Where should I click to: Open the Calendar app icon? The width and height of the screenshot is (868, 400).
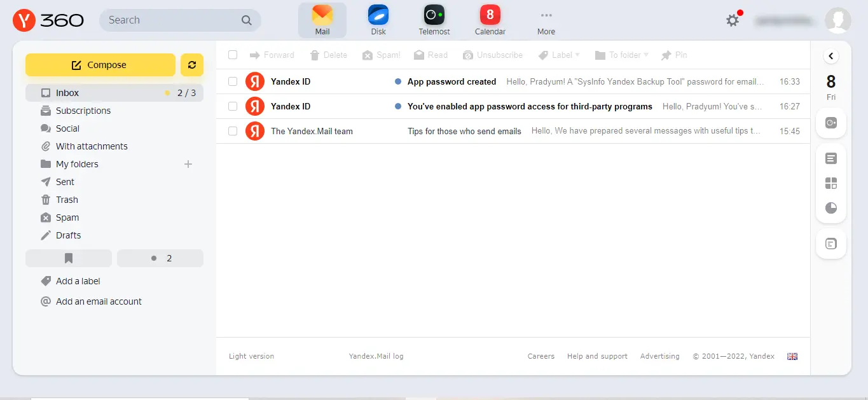490,20
